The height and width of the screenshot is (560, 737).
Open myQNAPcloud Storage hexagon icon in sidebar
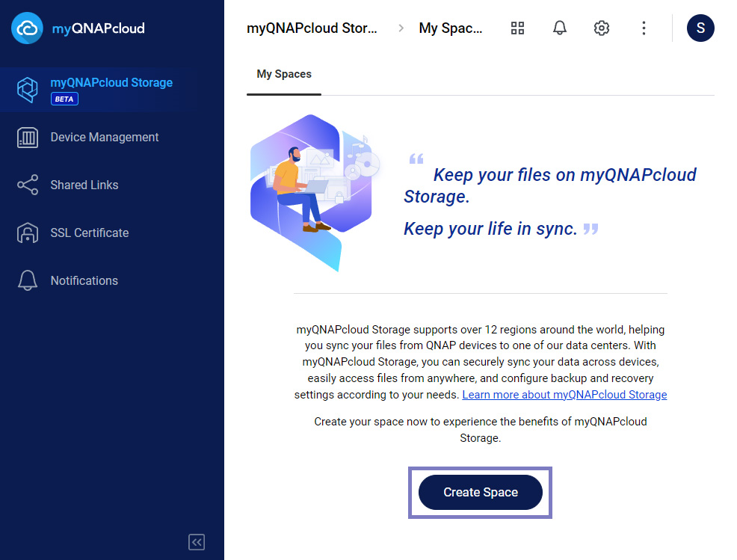(x=28, y=90)
